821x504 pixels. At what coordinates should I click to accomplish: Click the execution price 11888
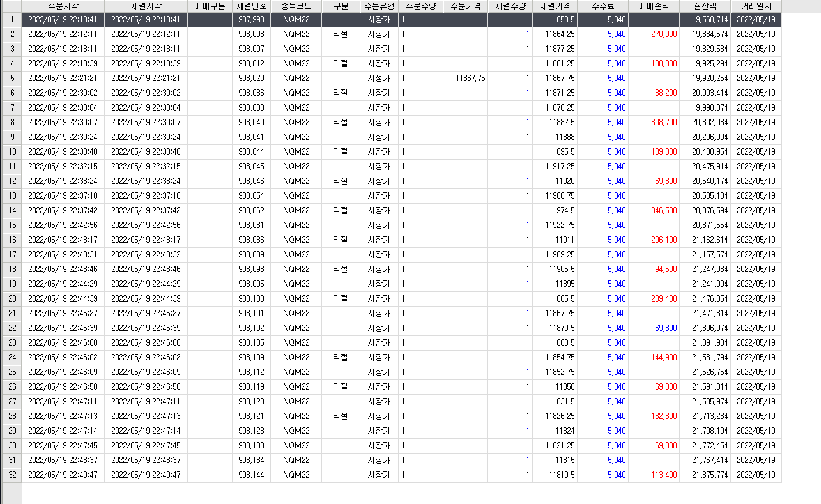[565, 137]
